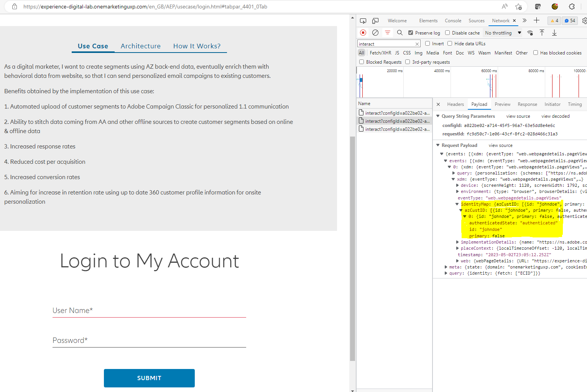Expand implementationDetails node
Image resolution: width=587 pixels, height=392 pixels.
(457, 242)
